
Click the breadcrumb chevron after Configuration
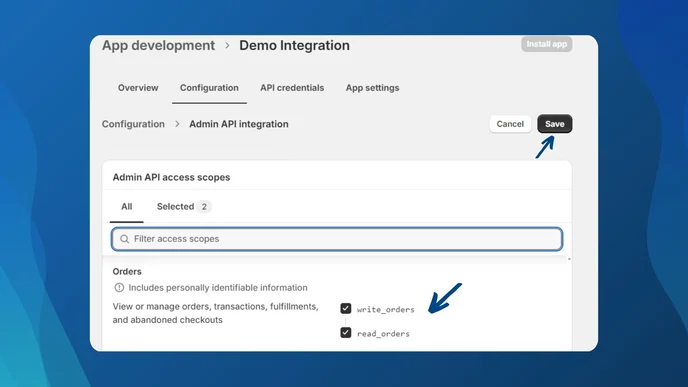[x=177, y=124]
